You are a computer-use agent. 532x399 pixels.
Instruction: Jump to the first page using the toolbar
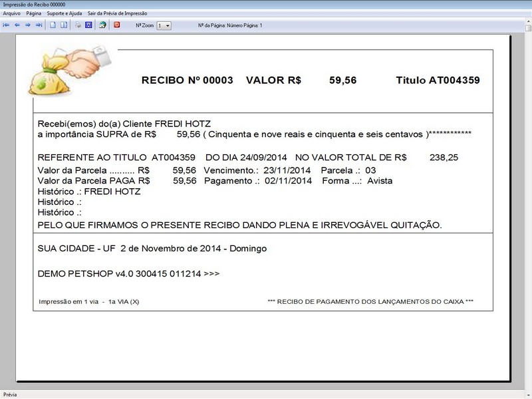click(x=7, y=26)
